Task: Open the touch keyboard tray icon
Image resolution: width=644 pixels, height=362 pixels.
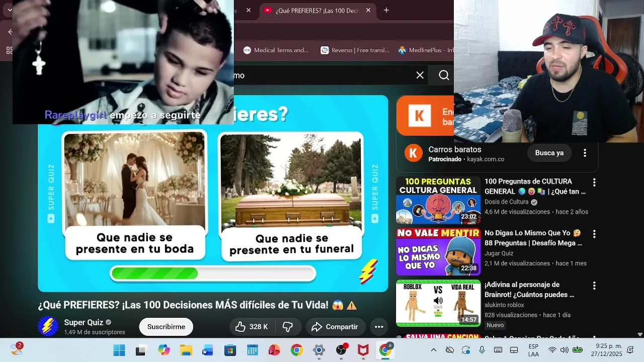Action: coord(498,350)
